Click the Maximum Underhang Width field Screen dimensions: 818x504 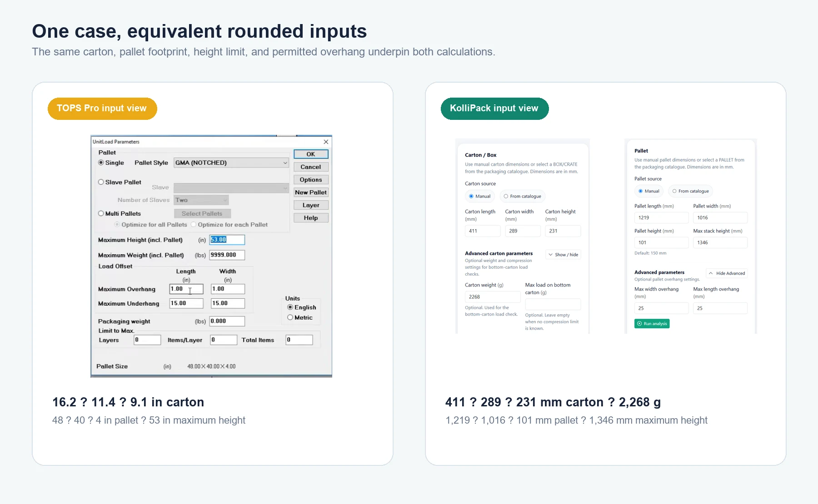228,303
